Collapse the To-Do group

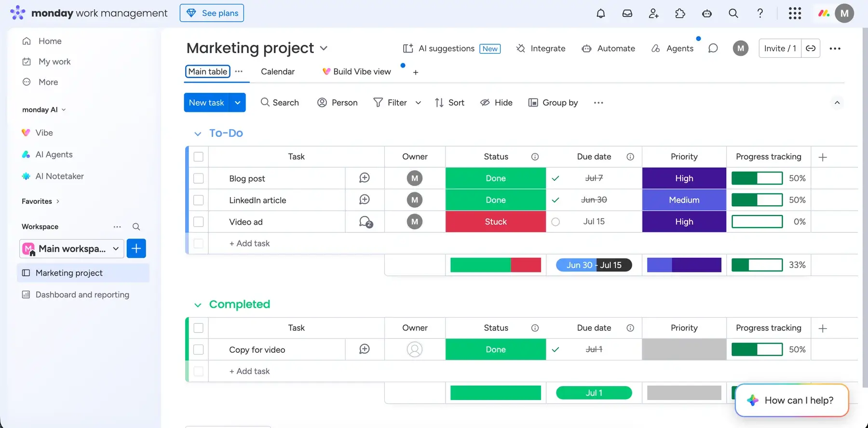tap(198, 134)
